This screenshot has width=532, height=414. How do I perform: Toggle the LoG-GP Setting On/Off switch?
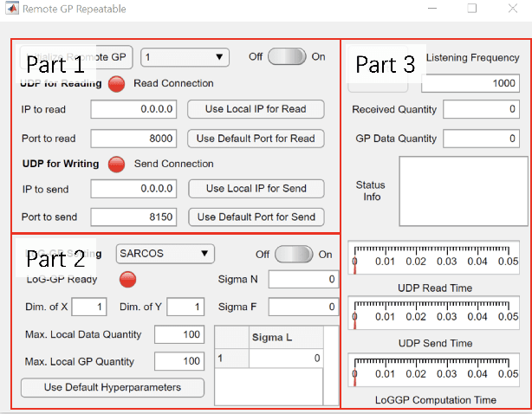(x=293, y=254)
